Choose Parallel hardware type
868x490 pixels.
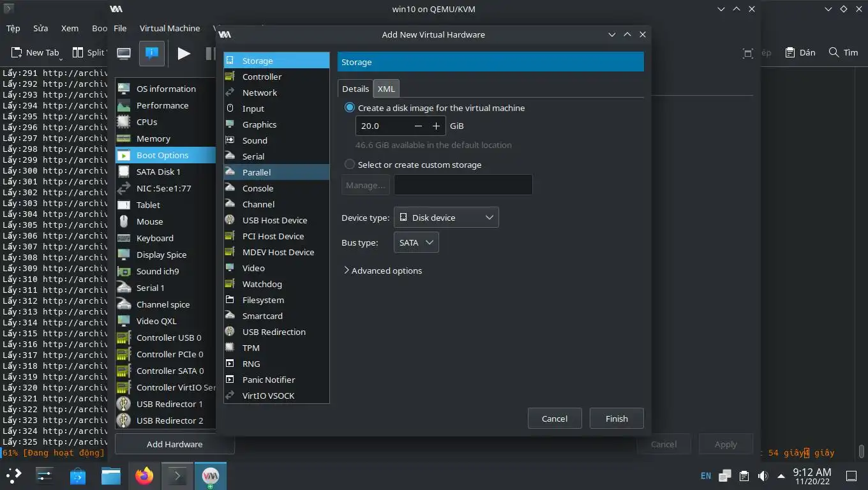point(276,172)
